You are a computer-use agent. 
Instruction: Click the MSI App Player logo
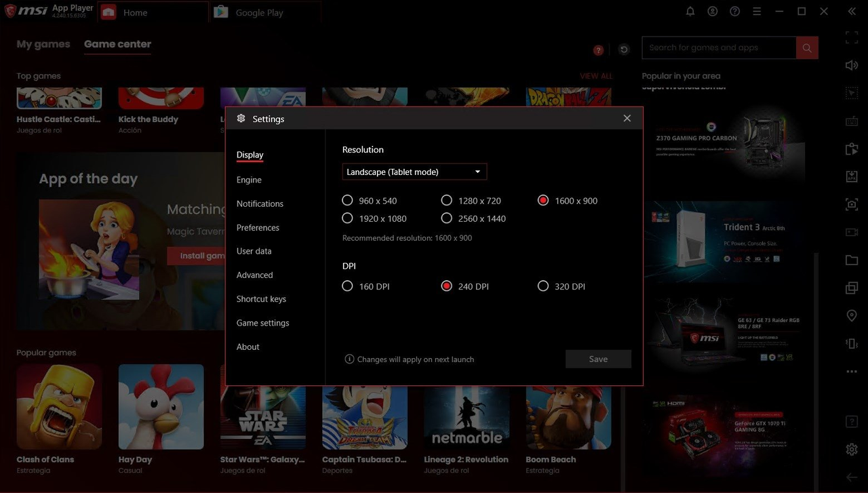coord(49,12)
